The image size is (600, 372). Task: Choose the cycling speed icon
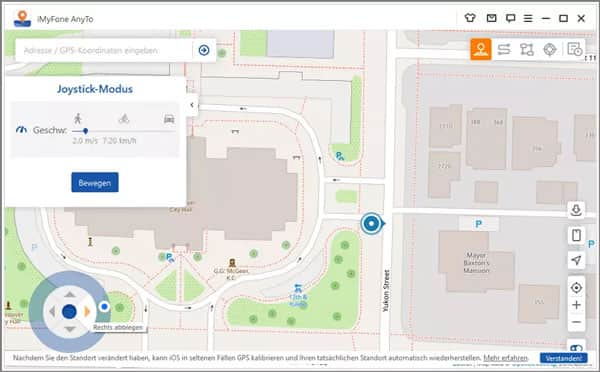coord(124,119)
